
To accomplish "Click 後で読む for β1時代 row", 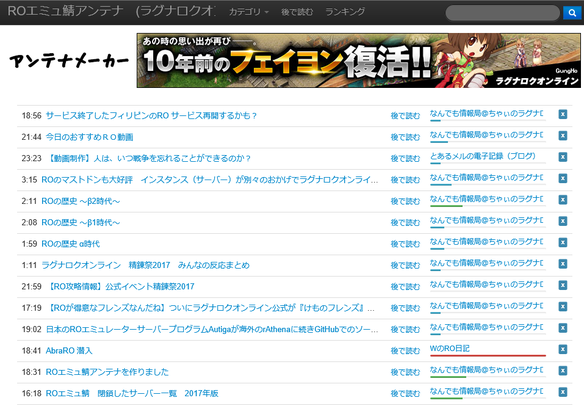I will point(405,222).
